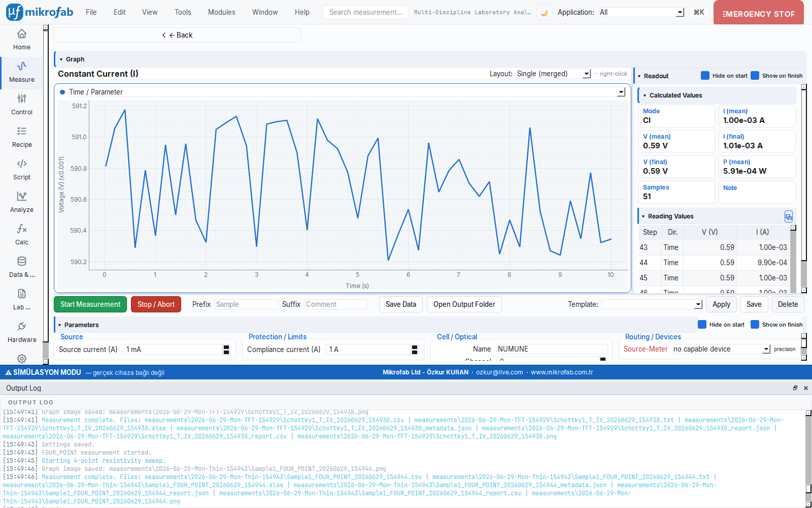
Task: Adjust the Source current stepper
Action: click(226, 350)
